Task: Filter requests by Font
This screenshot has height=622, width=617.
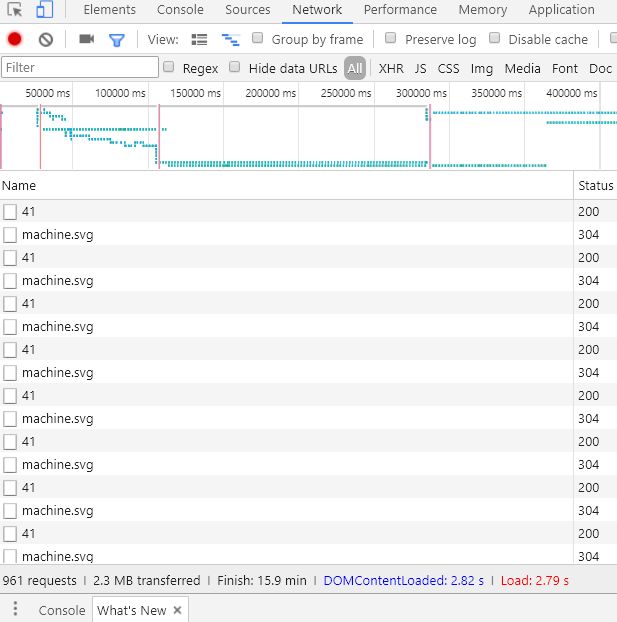Action: (x=565, y=69)
